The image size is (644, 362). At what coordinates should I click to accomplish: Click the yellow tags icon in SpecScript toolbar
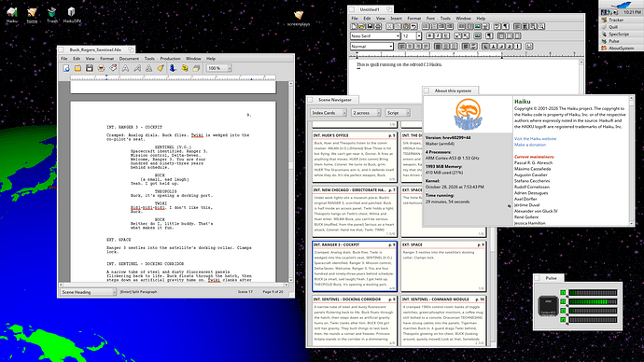pos(185,68)
